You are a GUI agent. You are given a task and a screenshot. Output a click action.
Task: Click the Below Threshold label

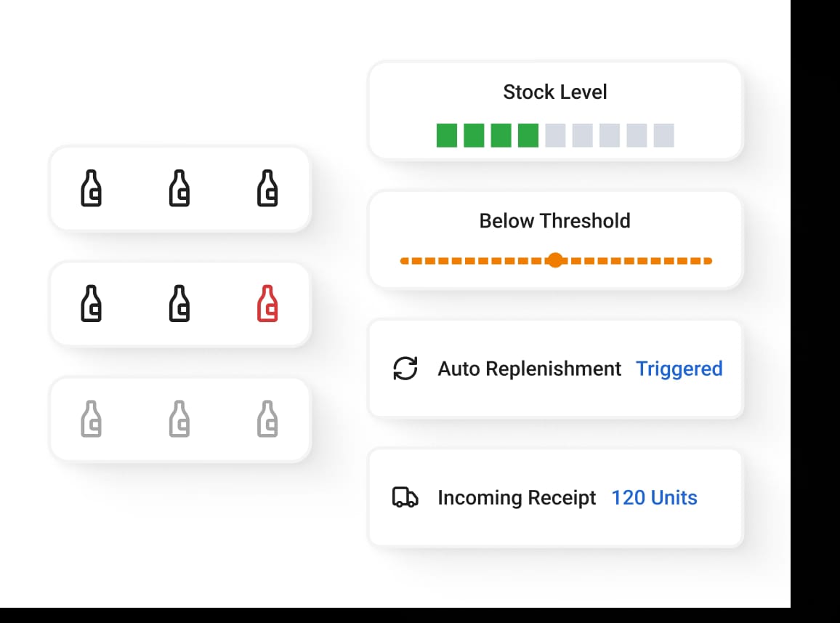[x=554, y=221]
